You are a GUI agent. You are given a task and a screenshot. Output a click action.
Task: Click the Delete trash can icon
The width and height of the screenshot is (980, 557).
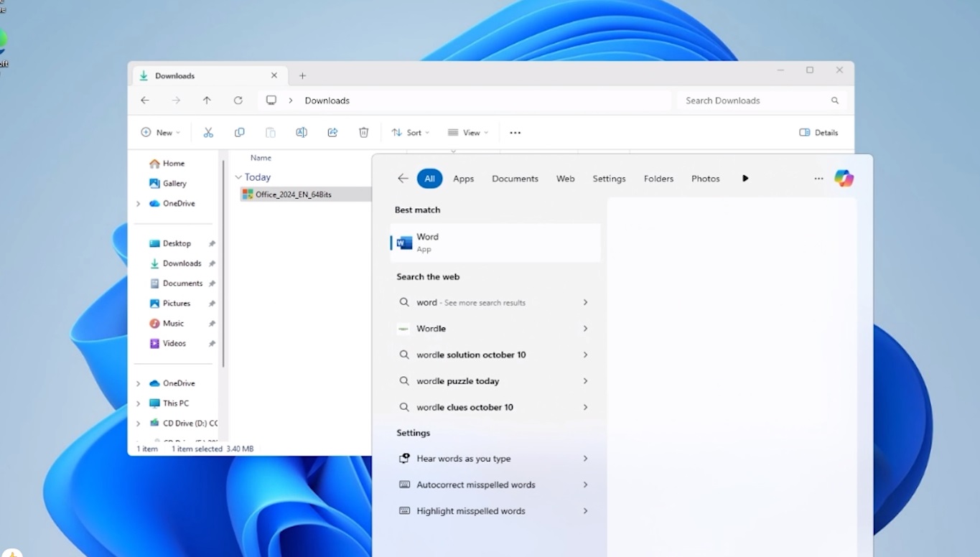364,133
